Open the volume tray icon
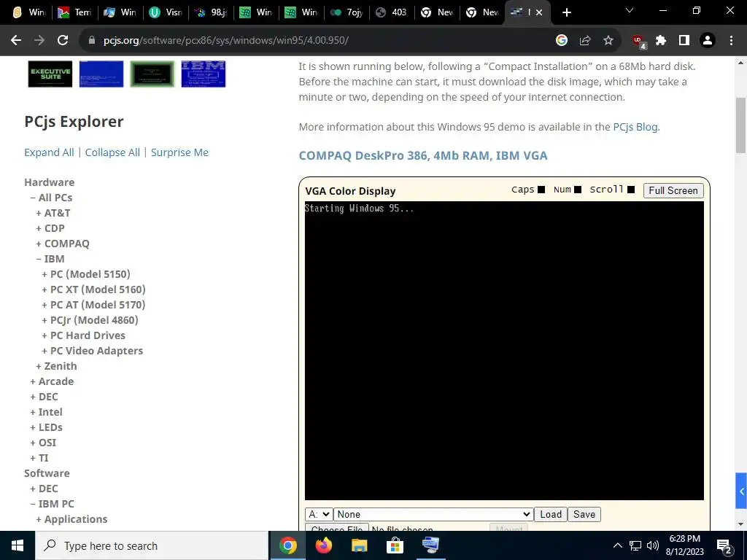 pos(653,545)
